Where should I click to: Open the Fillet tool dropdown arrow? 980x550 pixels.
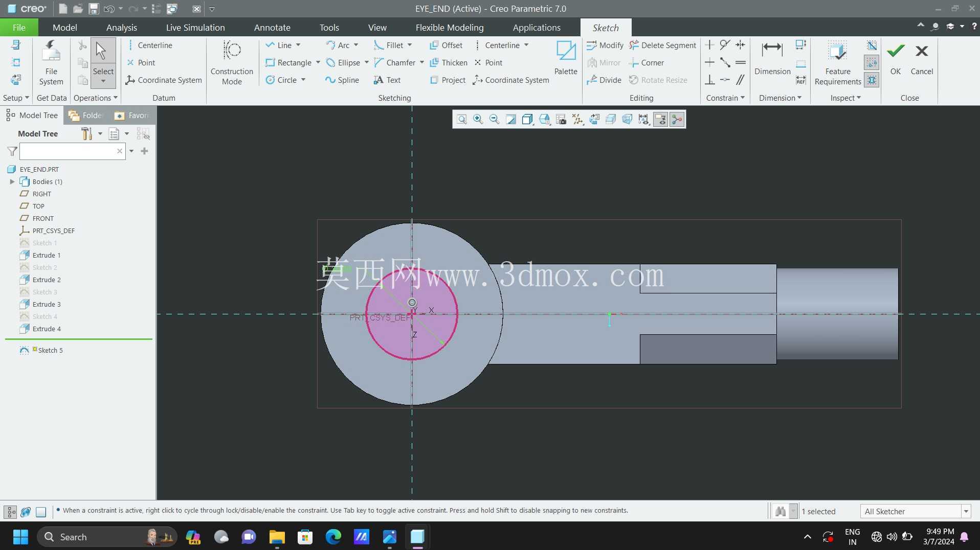coord(410,45)
